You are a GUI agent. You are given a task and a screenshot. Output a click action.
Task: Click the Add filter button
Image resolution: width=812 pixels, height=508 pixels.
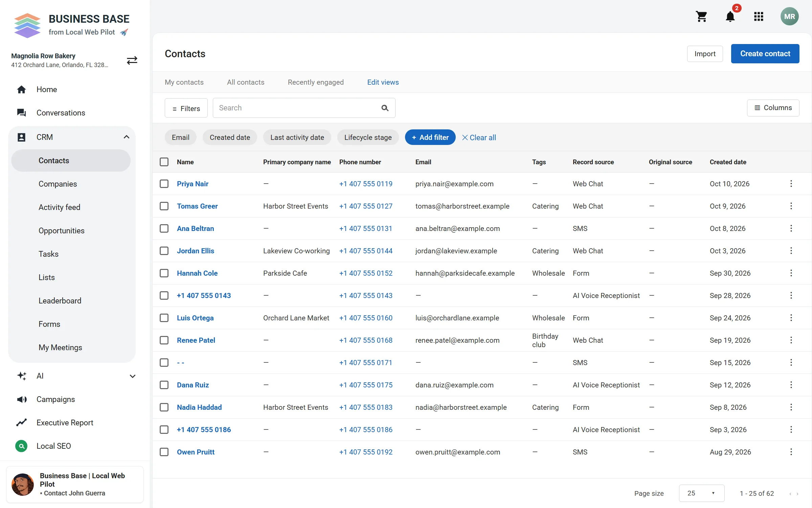coord(430,137)
